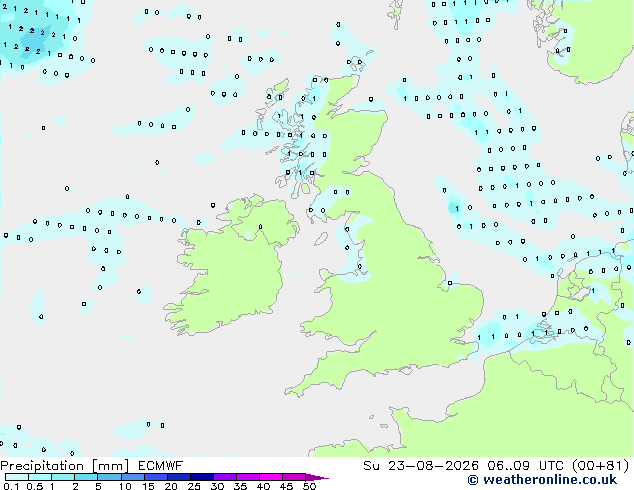Click the 35–40 mm legend swatch
The height and width of the screenshot is (490, 634).
point(248,477)
